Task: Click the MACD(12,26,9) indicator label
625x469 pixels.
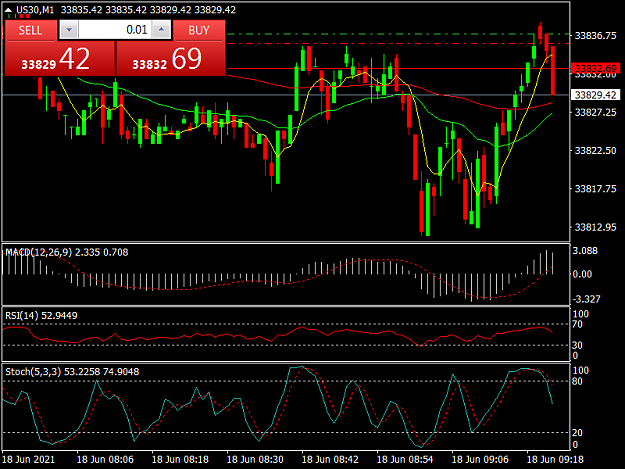Action: click(39, 252)
